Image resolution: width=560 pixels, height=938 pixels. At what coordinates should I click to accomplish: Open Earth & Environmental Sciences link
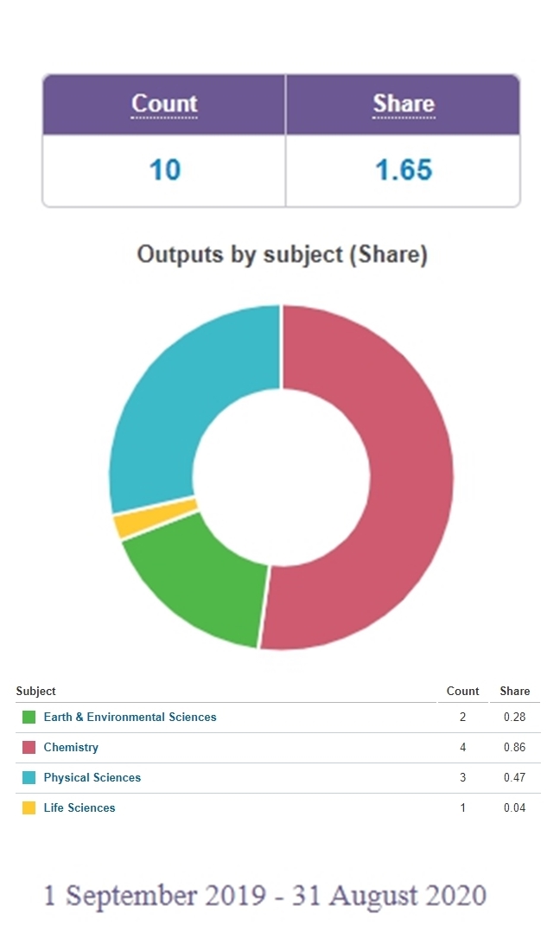(x=130, y=717)
